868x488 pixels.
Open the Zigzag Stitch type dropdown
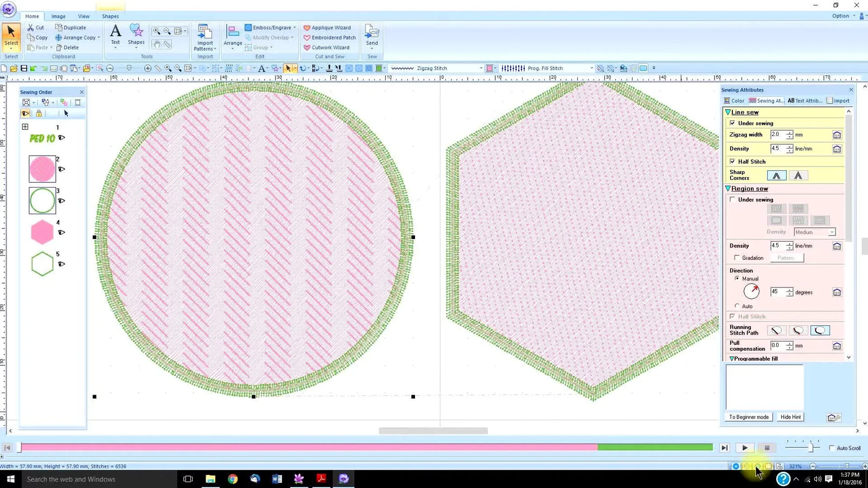coord(480,68)
